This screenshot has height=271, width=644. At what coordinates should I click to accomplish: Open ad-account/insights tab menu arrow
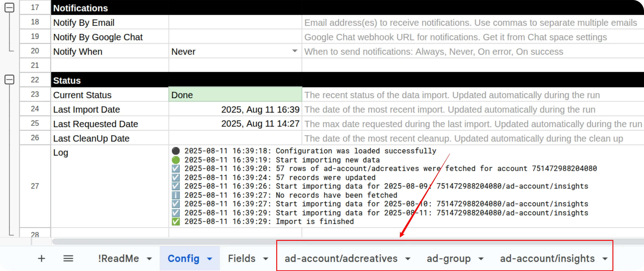pos(605,259)
